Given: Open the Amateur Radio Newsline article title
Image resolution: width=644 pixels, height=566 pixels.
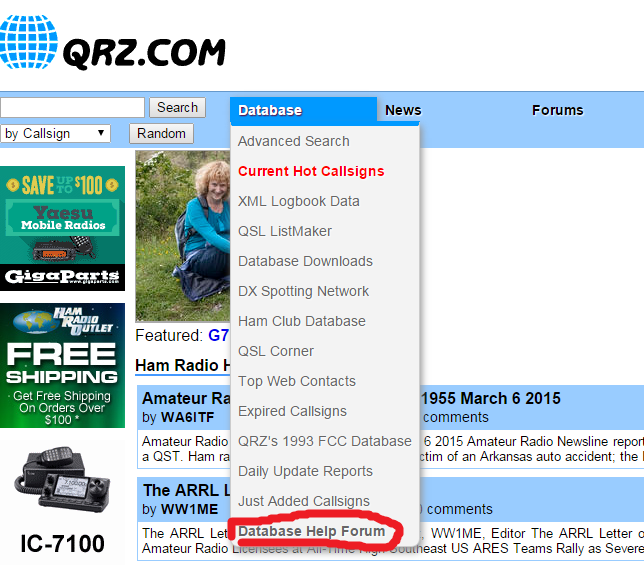Looking at the screenshot, I should click(186, 398).
